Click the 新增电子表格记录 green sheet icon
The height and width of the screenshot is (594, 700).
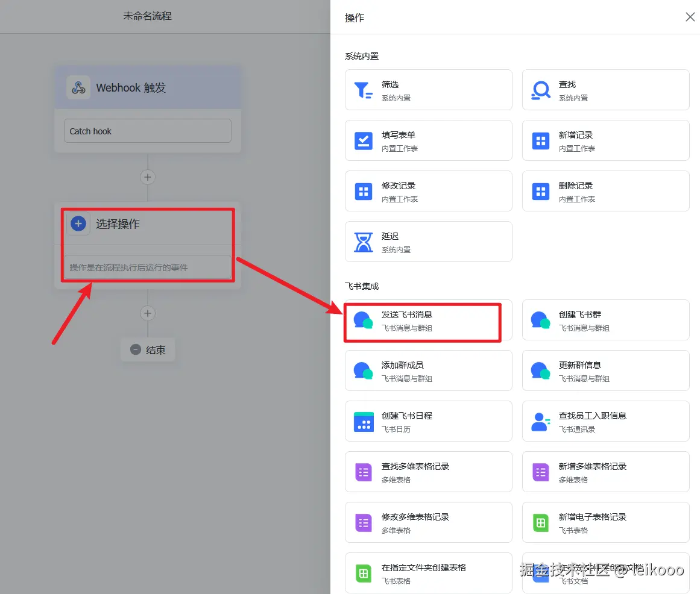click(x=541, y=523)
